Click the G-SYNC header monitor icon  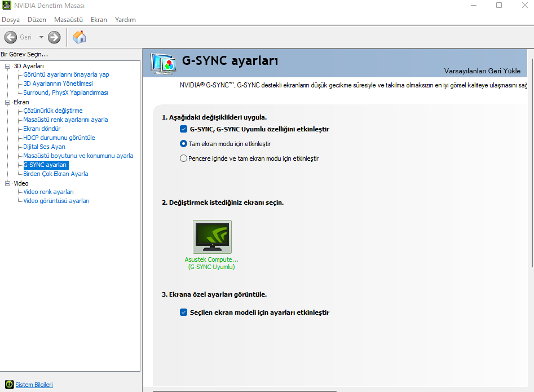(x=164, y=63)
